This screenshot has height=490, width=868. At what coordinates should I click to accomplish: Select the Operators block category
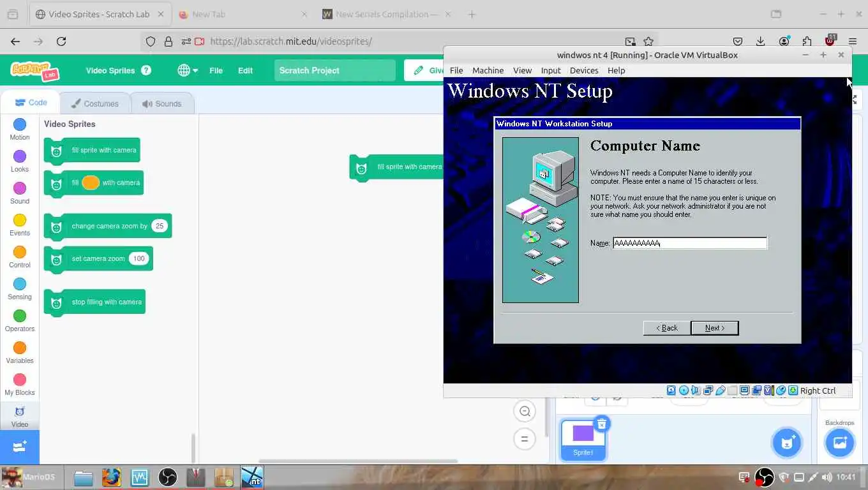20,320
